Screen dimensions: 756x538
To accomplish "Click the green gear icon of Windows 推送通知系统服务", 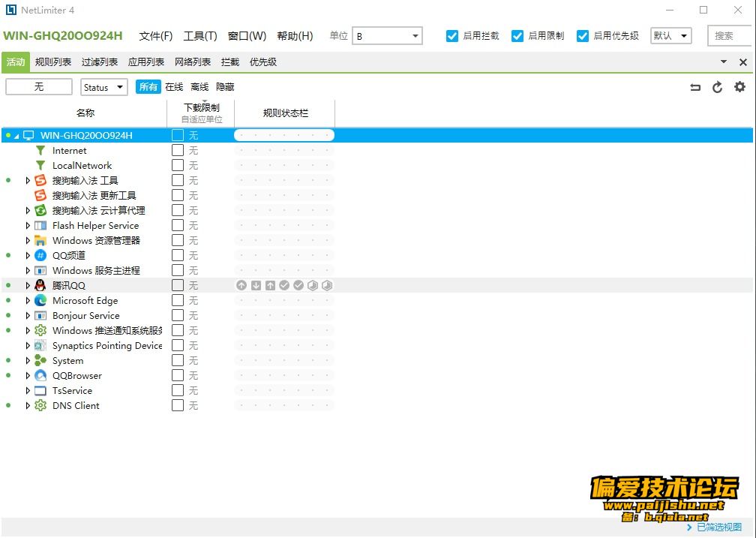I will pyautogui.click(x=40, y=330).
